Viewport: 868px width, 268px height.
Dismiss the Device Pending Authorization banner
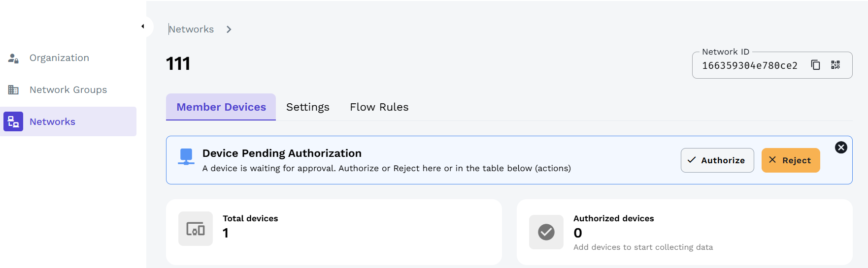point(841,148)
